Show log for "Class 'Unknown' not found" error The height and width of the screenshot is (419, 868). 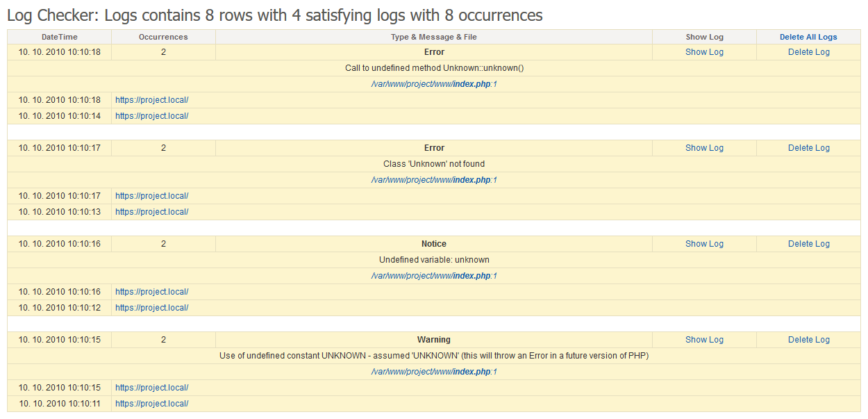coord(704,148)
